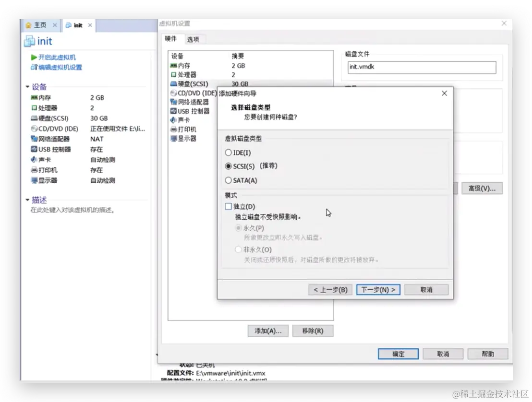Image resolution: width=532 pixels, height=402 pixels.
Task: Click 设备 column header in hardware list
Action: pos(177,56)
